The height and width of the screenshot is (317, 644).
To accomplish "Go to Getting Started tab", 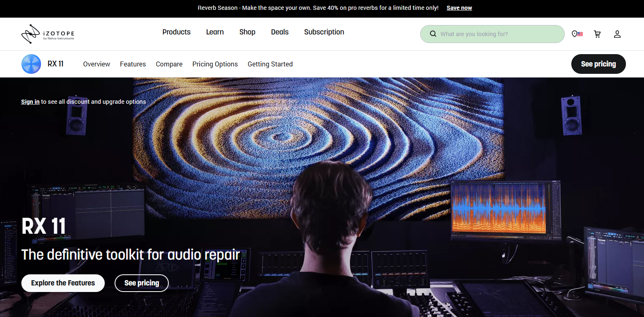I will pyautogui.click(x=270, y=64).
